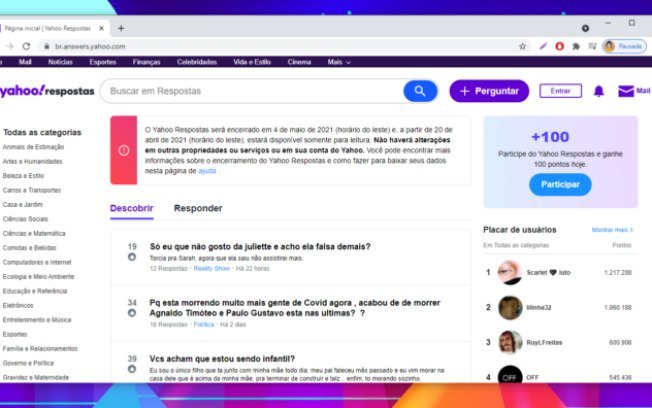Open the Reality Show category link
Viewport: 652px width, 408px height.
pos(212,269)
